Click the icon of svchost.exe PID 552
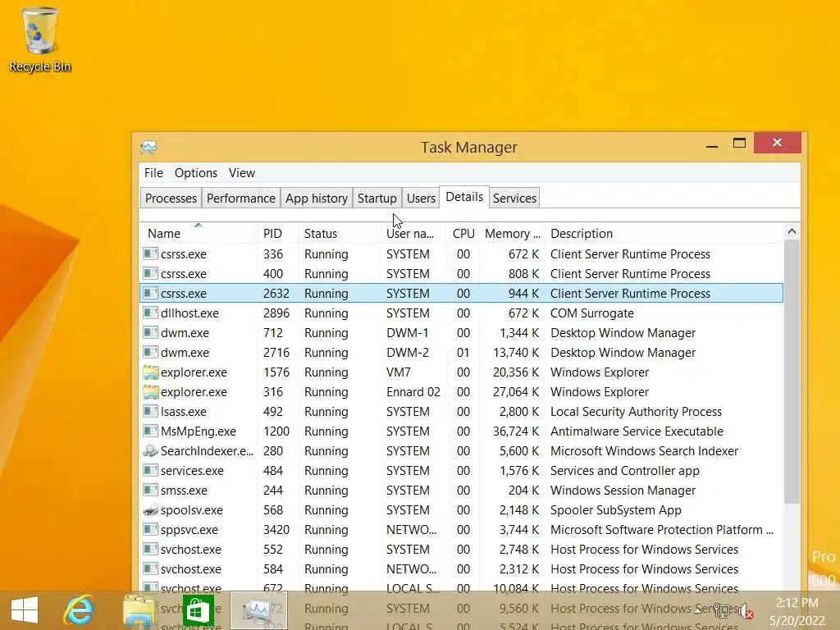The image size is (840, 630). pos(151,549)
